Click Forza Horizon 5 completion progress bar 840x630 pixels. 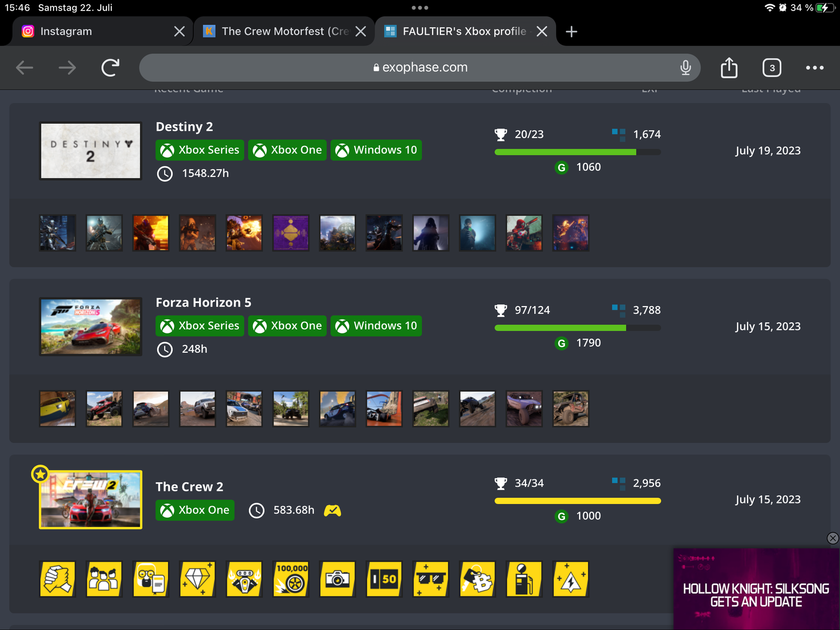click(x=577, y=328)
